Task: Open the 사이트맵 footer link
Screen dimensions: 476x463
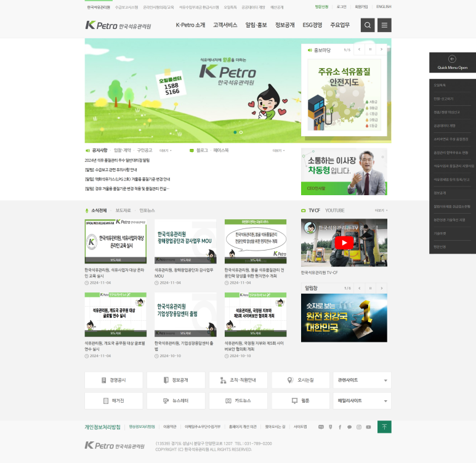Action: (x=301, y=427)
